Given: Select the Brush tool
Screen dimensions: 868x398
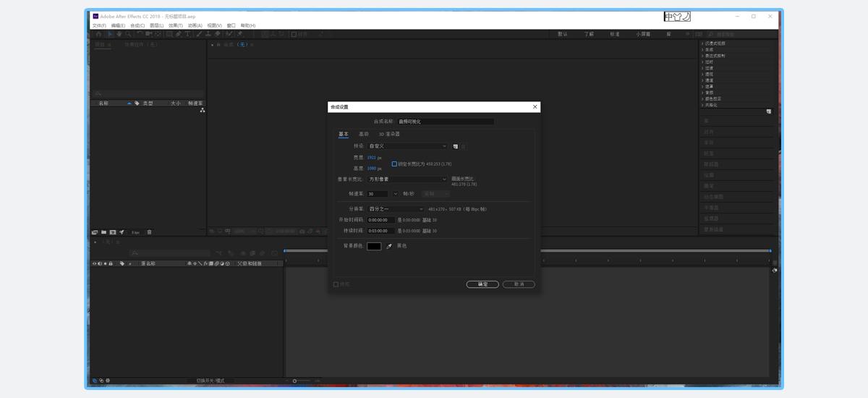Looking at the screenshot, I should (199, 34).
